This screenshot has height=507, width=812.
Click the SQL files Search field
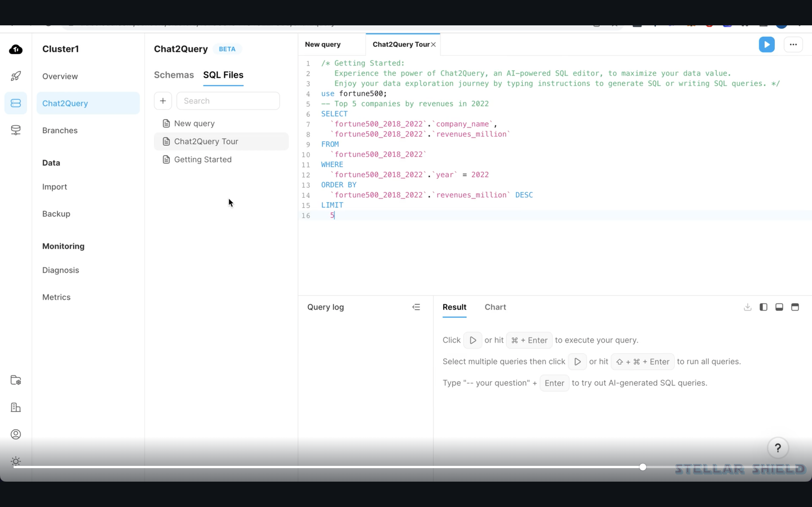pos(228,101)
